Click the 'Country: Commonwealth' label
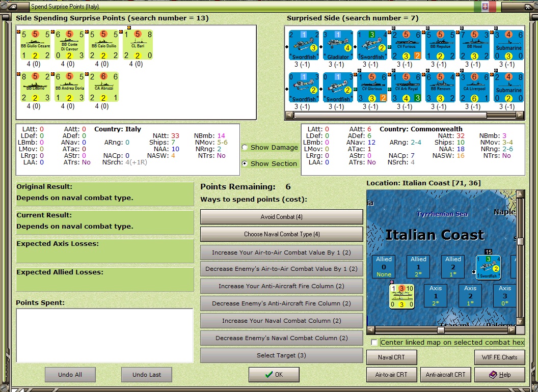This screenshot has width=538, height=392. coord(421,129)
